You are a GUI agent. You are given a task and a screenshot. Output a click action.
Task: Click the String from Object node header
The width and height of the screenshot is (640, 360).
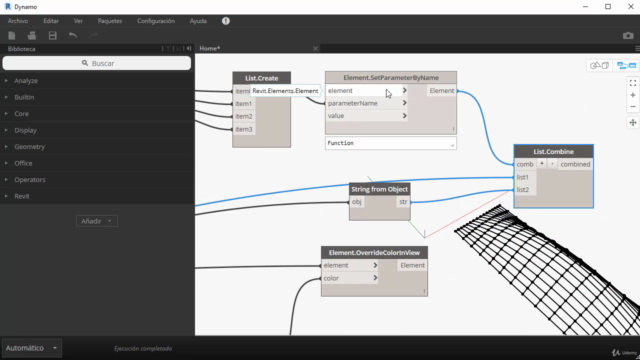point(380,189)
